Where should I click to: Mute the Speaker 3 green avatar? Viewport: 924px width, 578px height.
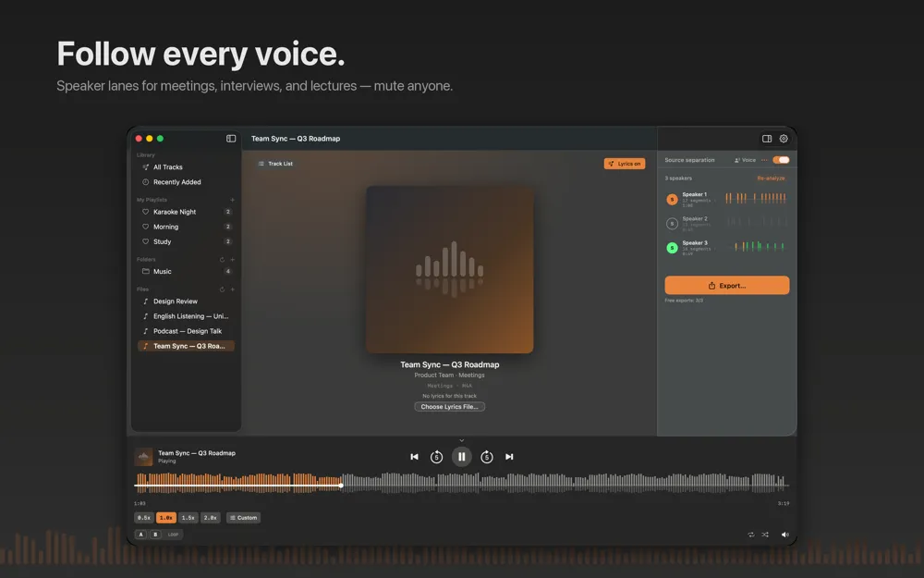pos(672,248)
